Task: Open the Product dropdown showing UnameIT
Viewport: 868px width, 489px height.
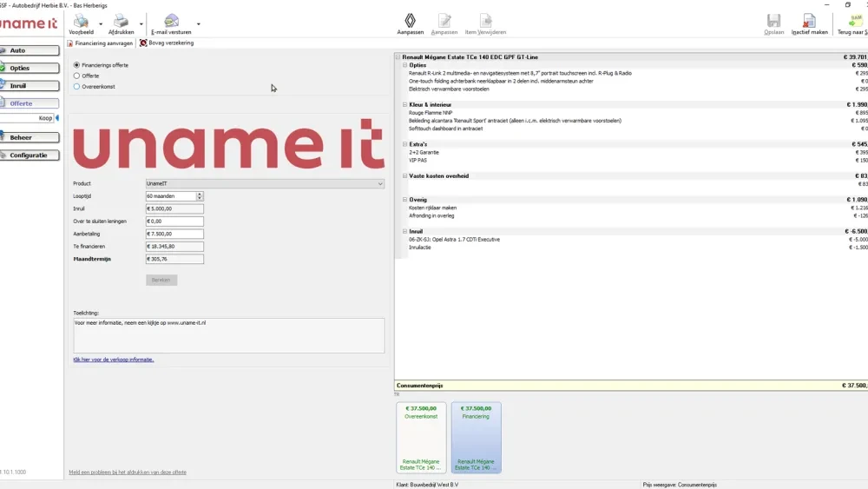Action: pyautogui.click(x=265, y=183)
